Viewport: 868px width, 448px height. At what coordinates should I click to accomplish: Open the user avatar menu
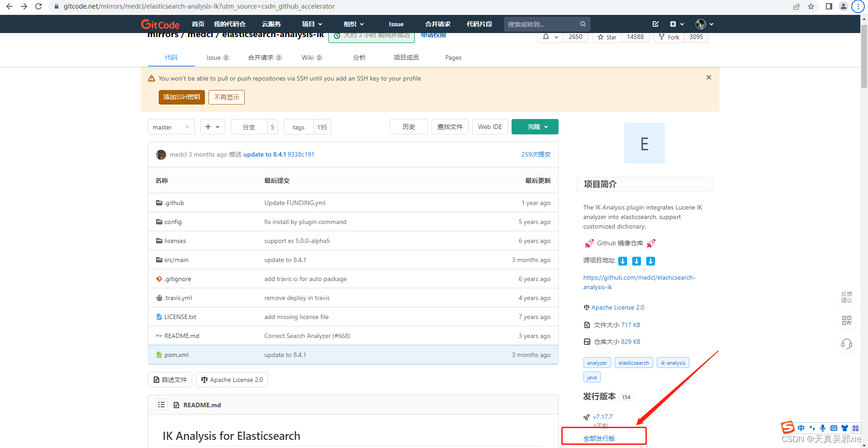coord(705,24)
